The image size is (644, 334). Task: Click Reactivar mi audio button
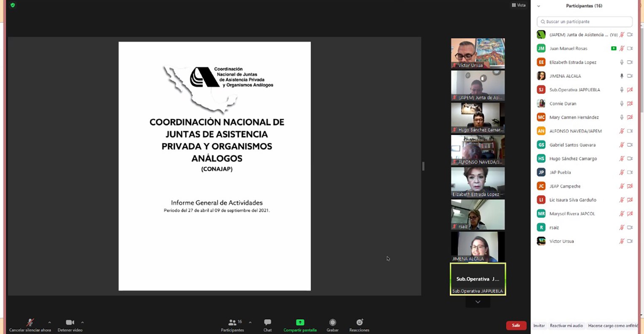click(x=567, y=326)
